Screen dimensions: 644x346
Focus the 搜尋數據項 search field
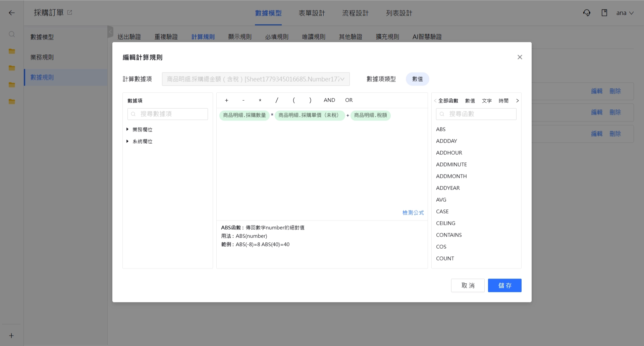(168, 114)
